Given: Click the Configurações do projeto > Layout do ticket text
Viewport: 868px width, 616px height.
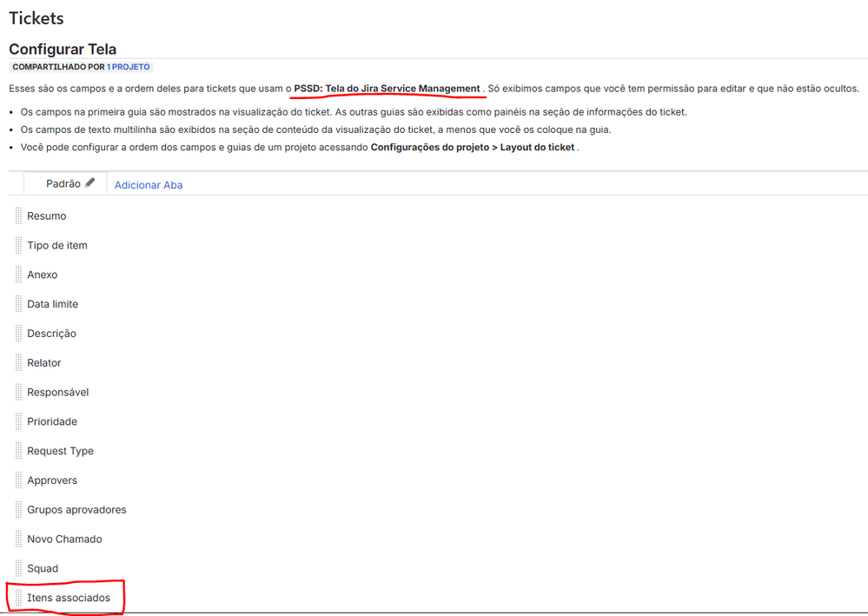Looking at the screenshot, I should [x=473, y=147].
